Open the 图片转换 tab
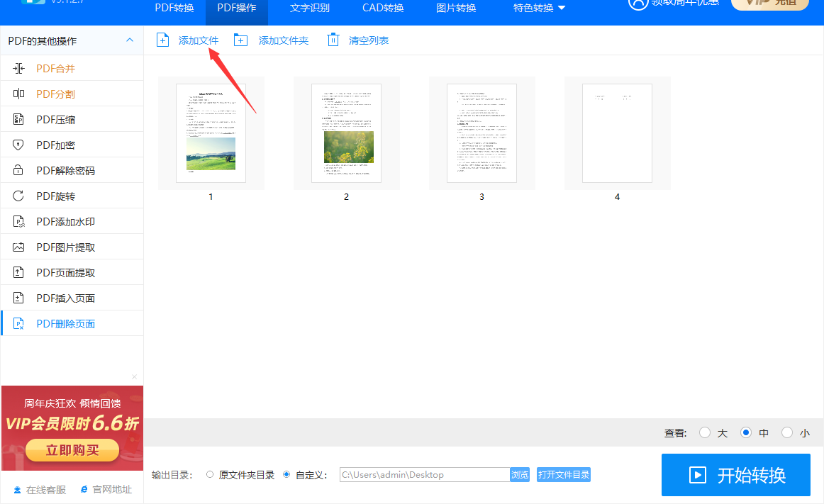Viewport: 824px width, 504px height. click(x=456, y=8)
